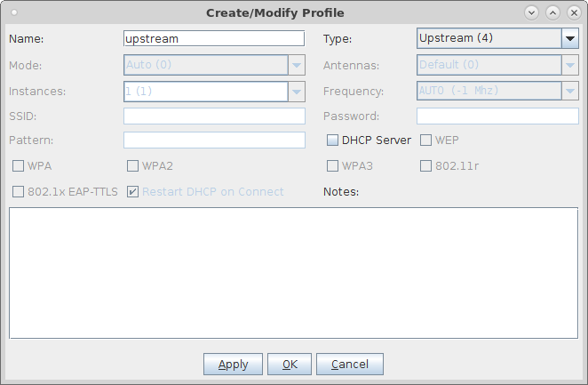Click the window menu icon in title bar
Screen dimensions: 588x385
click(13, 12)
